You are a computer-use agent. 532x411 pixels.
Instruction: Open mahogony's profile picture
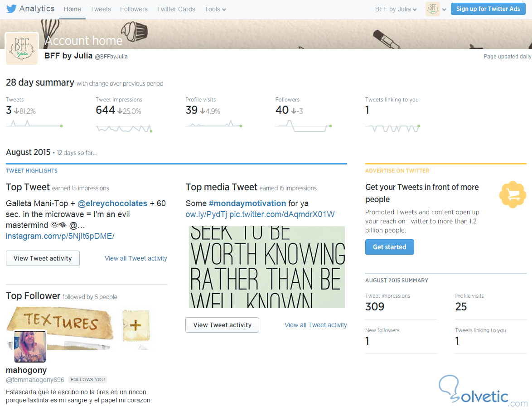point(30,347)
